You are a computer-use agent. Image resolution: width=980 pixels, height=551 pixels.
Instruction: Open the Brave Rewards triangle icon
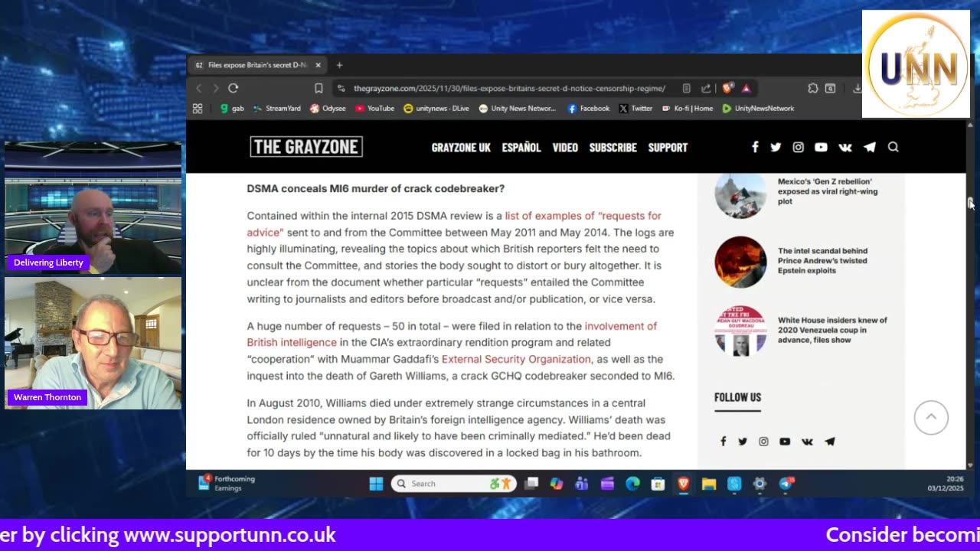coord(746,88)
